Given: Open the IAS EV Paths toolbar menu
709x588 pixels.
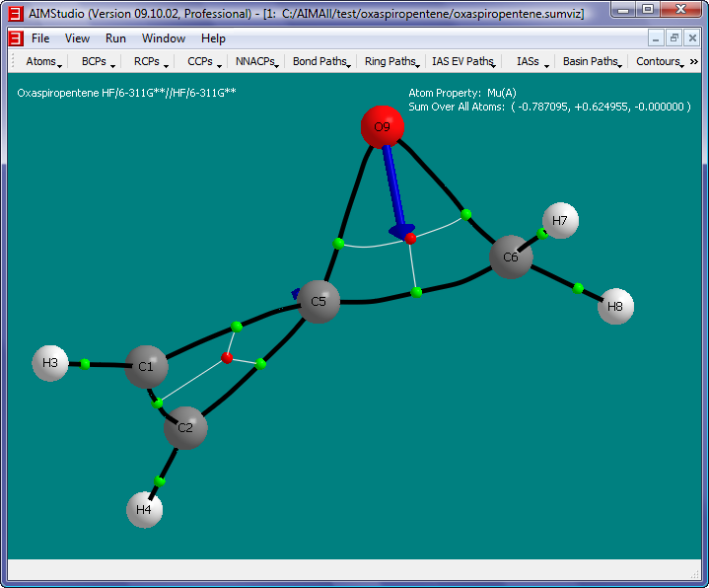Looking at the screenshot, I should click(x=463, y=61).
